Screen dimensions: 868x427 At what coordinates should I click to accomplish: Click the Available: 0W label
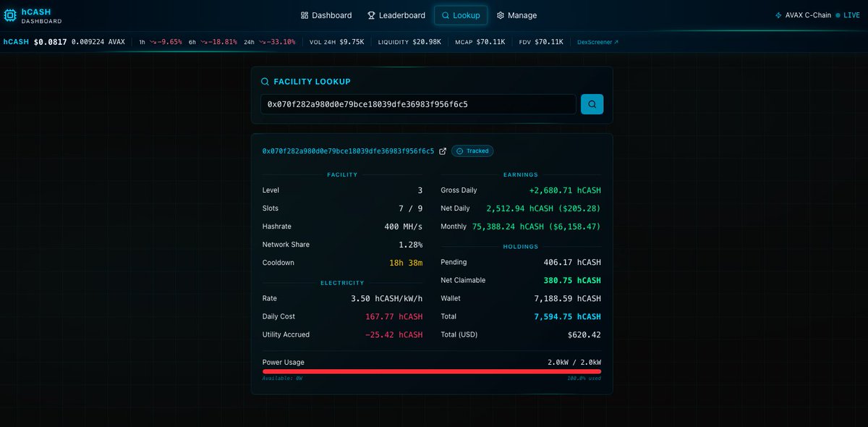pyautogui.click(x=282, y=379)
